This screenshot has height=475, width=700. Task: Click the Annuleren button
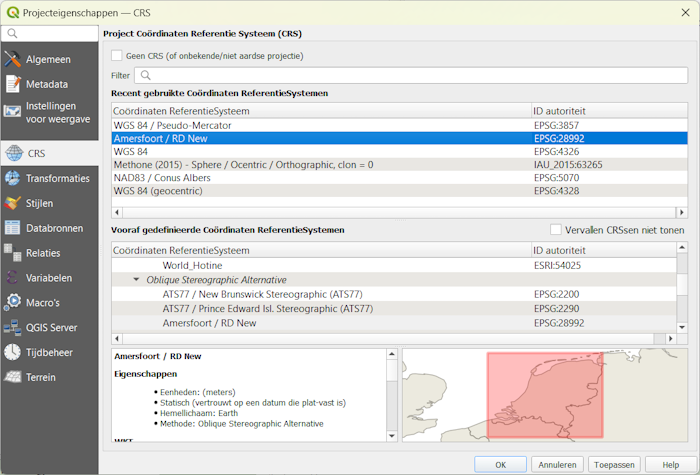click(557, 465)
